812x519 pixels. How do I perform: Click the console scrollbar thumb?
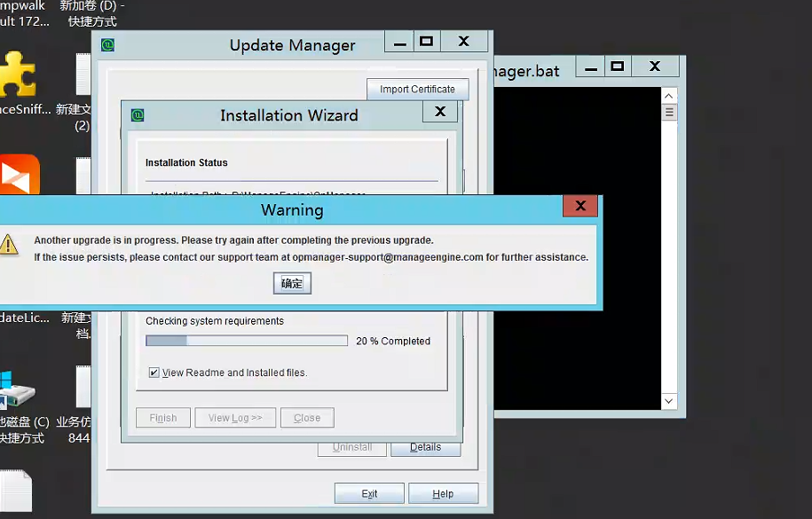(669, 113)
